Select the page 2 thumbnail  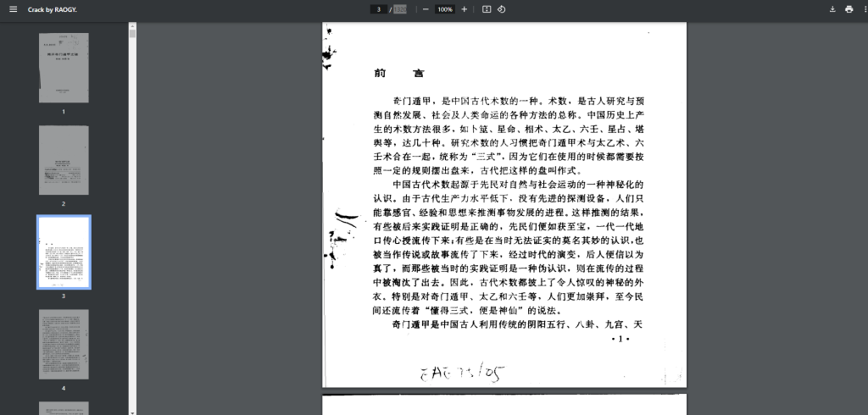point(64,160)
